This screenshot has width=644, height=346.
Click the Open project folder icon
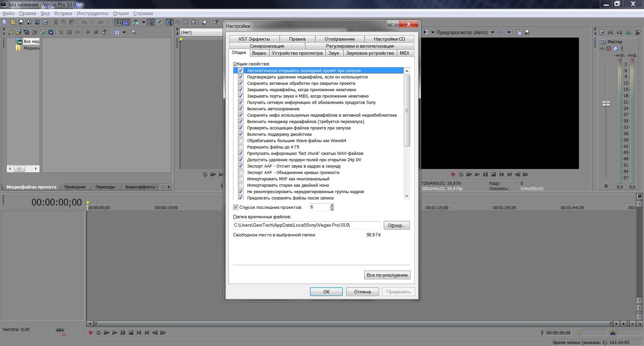[13, 22]
